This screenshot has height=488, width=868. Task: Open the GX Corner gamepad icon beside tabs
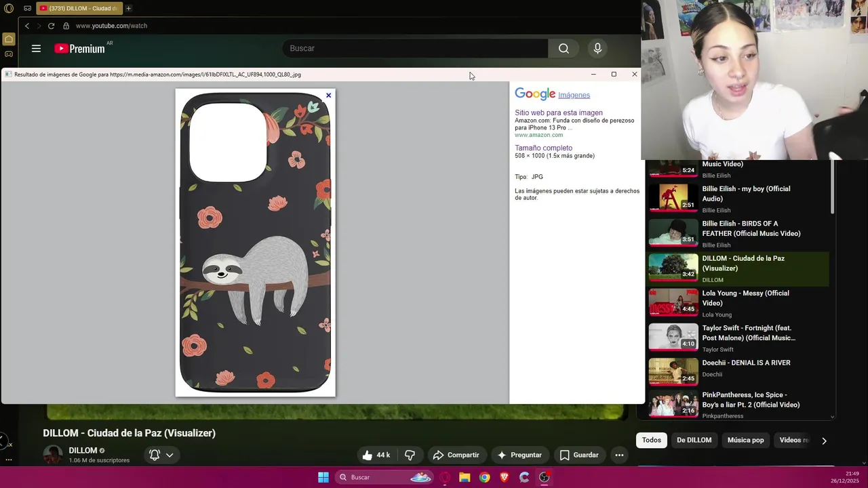[27, 8]
